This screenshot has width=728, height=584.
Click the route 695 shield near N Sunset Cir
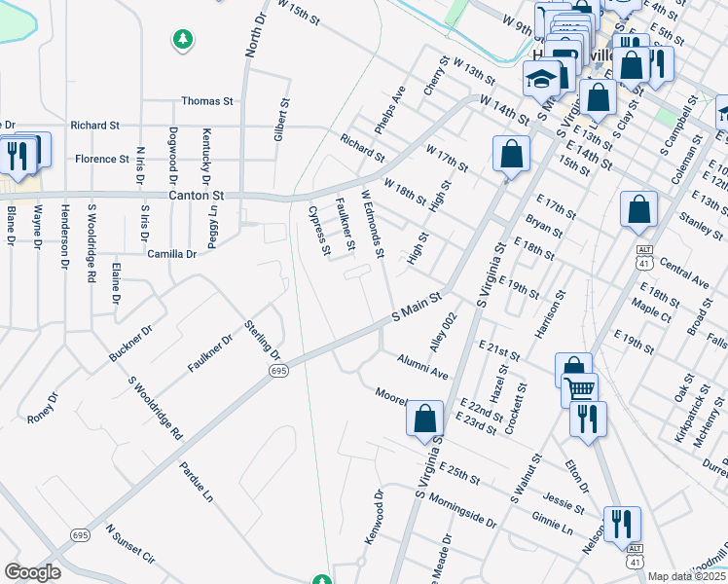tap(81, 535)
